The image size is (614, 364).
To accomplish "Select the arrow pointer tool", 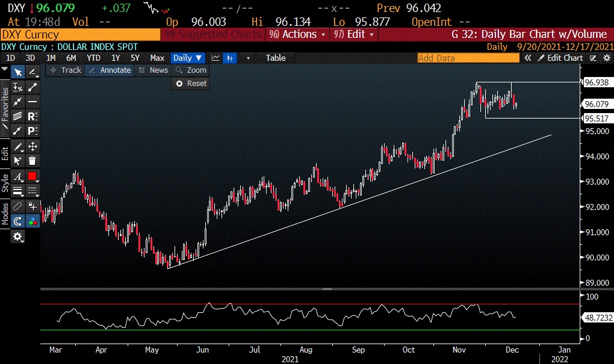I will click(18, 72).
